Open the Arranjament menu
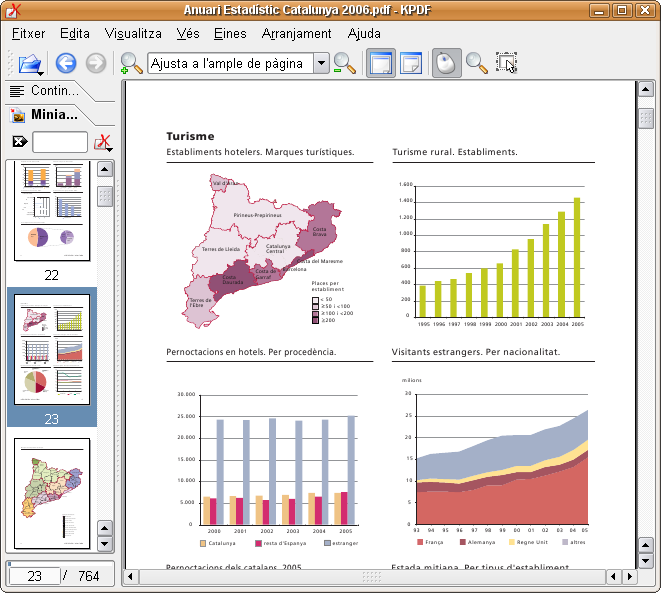Image resolution: width=661 pixels, height=593 pixels. pyautogui.click(x=296, y=33)
